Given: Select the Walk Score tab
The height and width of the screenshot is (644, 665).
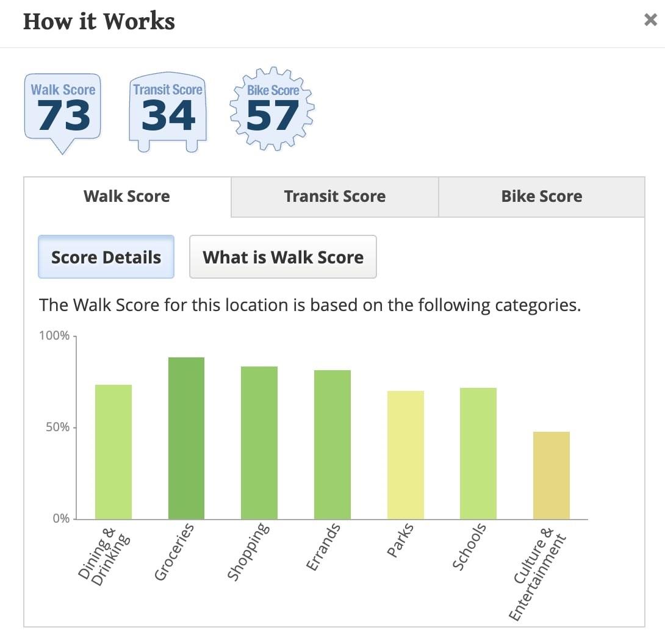Looking at the screenshot, I should [x=127, y=197].
